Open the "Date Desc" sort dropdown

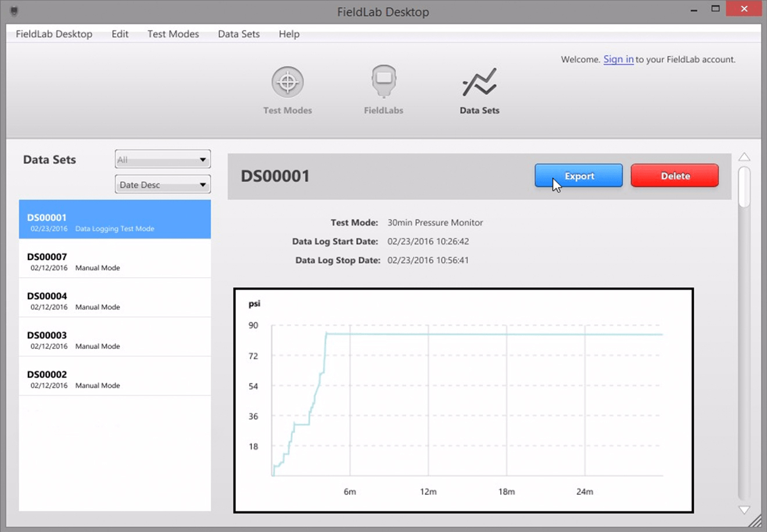coord(162,184)
